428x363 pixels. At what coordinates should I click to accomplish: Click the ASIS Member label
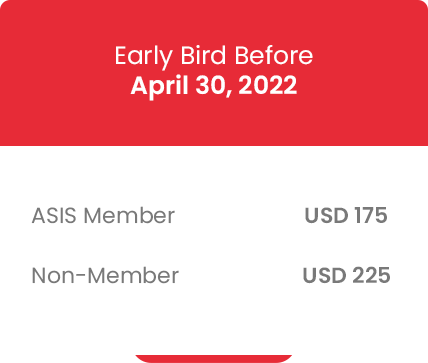click(x=103, y=215)
